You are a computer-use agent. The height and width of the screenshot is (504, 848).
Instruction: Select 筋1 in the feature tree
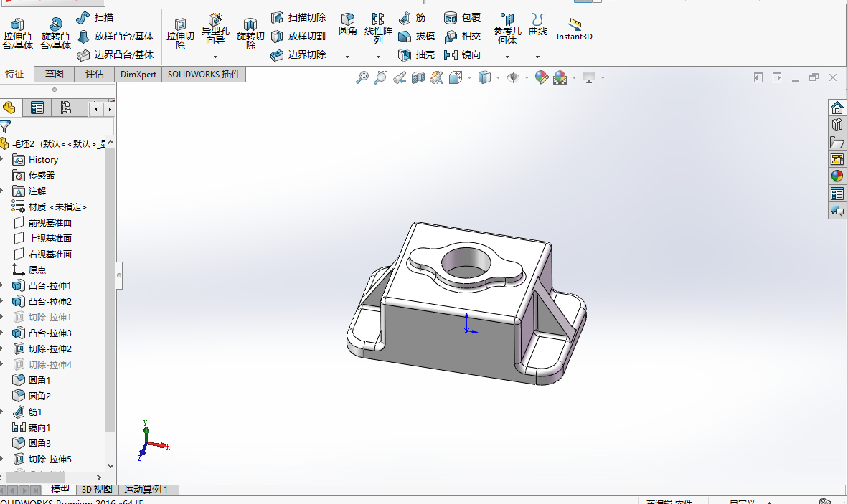tap(27, 412)
